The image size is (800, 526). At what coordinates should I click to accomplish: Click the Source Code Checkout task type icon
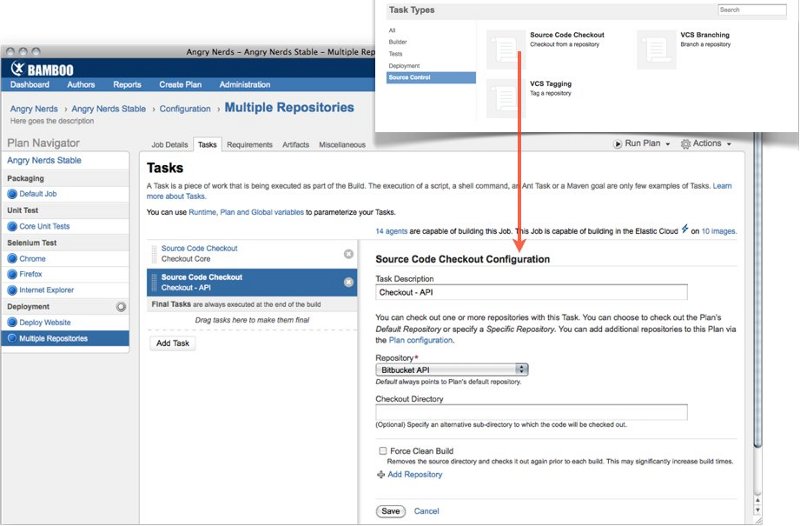pos(506,48)
